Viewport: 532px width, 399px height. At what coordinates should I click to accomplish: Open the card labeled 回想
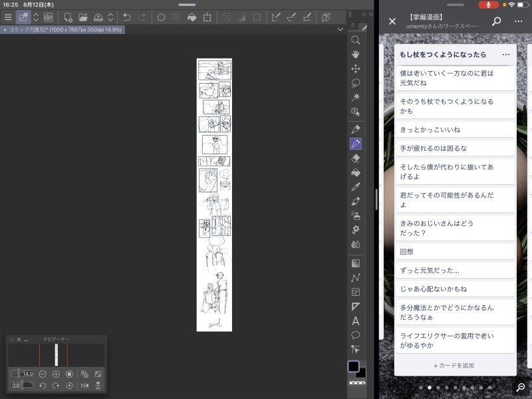click(455, 252)
